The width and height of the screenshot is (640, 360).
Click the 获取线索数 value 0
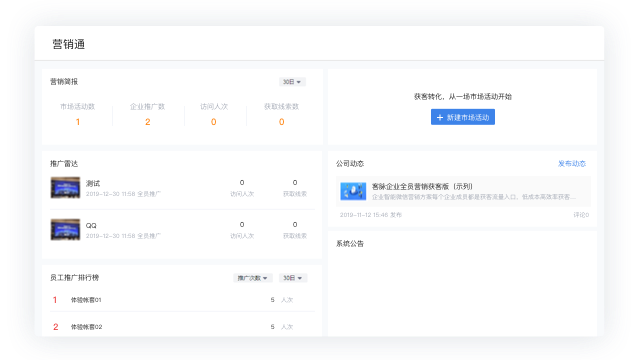pos(282,122)
